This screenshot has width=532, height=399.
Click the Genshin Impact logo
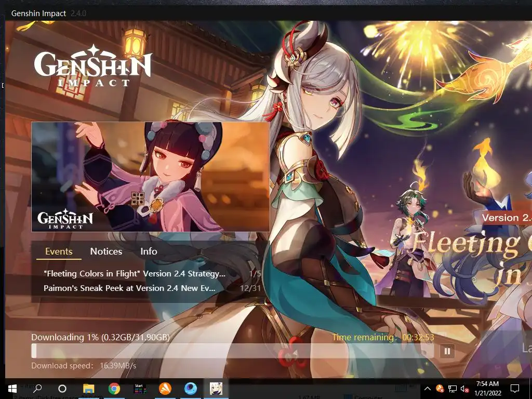pos(92,66)
